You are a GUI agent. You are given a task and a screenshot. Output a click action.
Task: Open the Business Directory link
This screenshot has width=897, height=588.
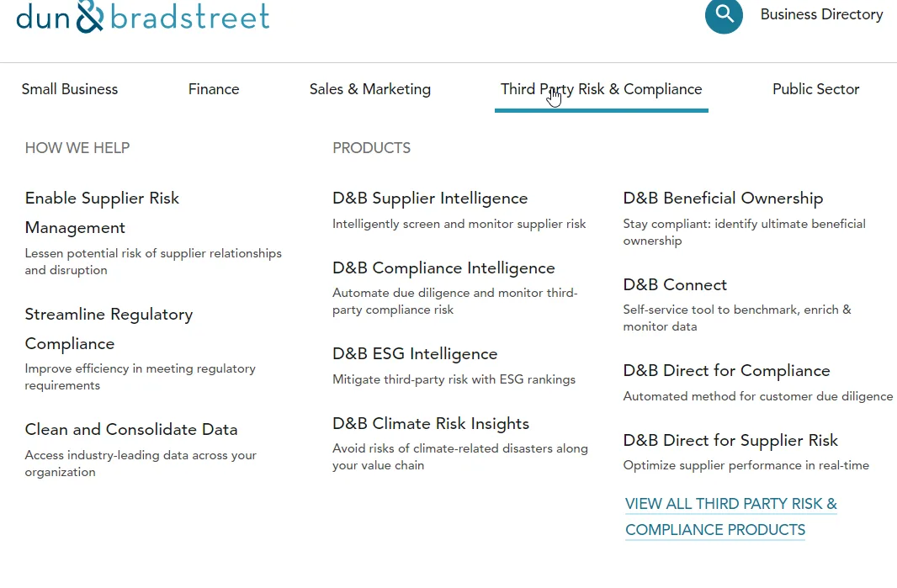(821, 14)
